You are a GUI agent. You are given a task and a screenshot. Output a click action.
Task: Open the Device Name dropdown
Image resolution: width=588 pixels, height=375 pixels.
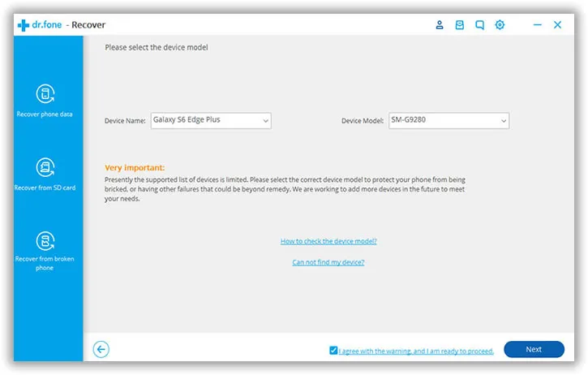pyautogui.click(x=211, y=120)
